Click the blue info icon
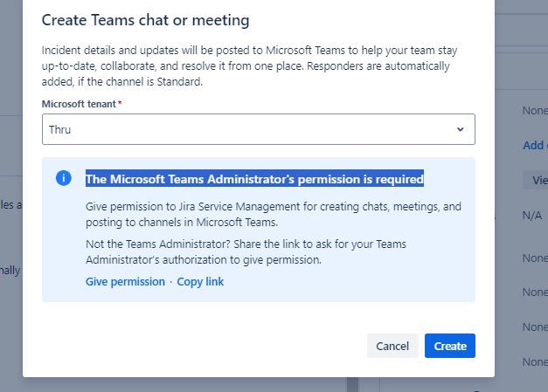Viewport: 548px width, 392px height. point(64,178)
